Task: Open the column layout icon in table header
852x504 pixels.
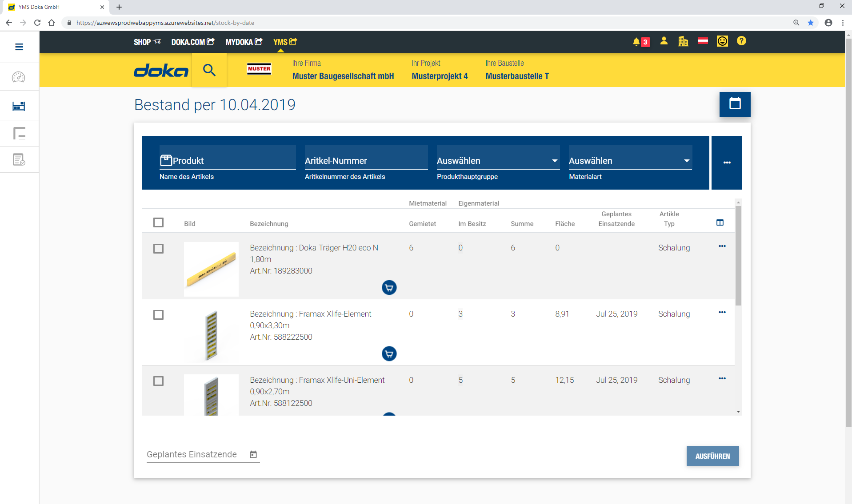Action: coord(720,223)
